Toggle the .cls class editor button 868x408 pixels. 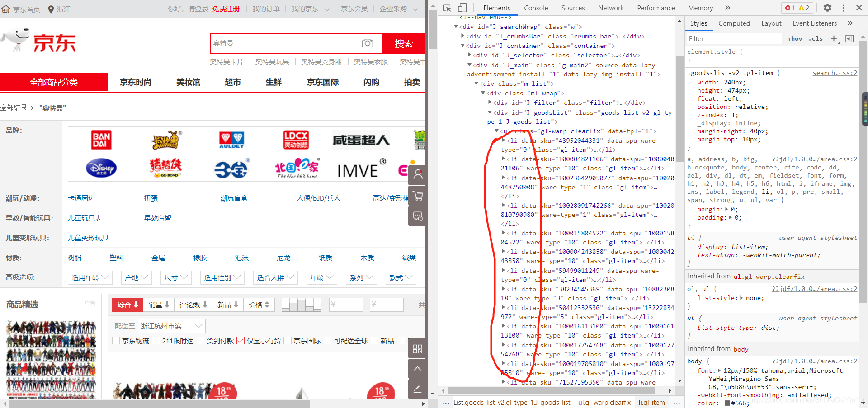(816, 38)
